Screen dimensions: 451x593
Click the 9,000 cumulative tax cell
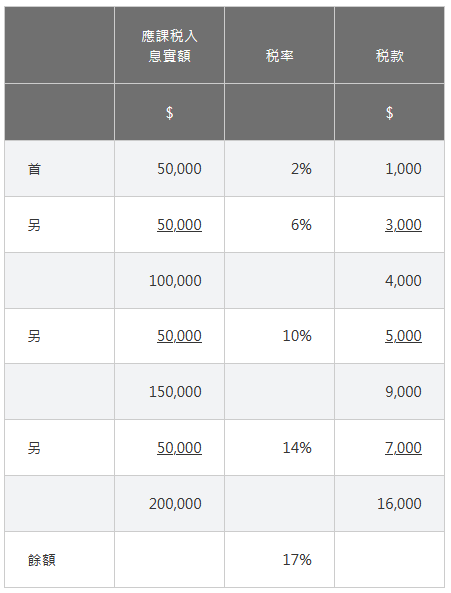point(389,392)
